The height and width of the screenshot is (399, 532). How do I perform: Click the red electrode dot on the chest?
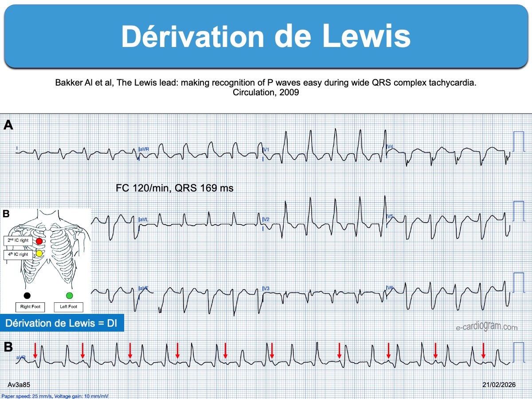(39, 241)
